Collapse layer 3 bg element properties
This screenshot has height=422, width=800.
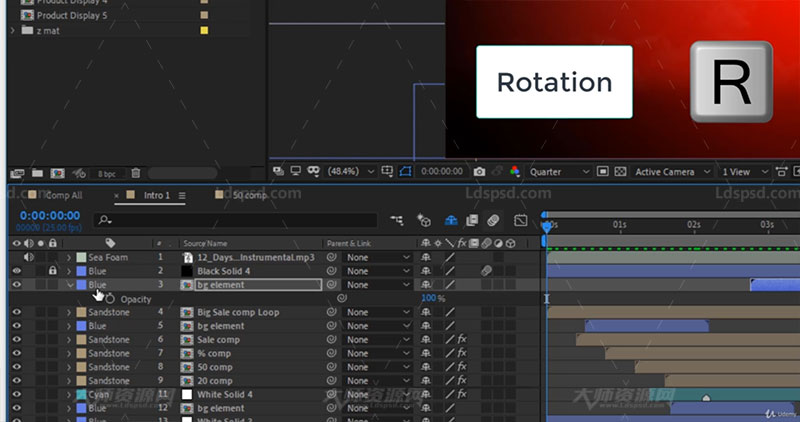(69, 285)
